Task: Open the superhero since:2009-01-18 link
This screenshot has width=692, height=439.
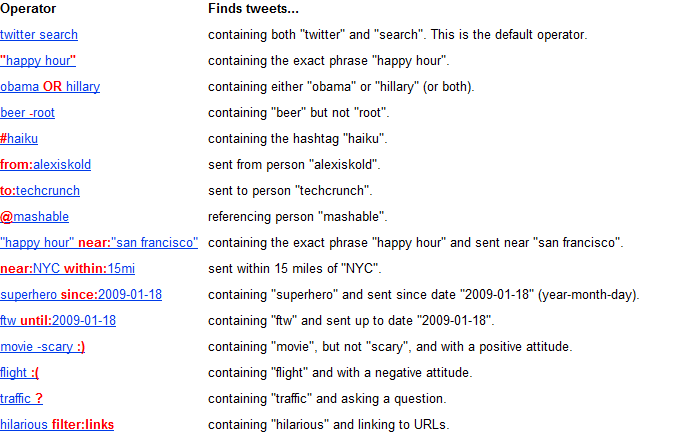Action: (x=81, y=295)
